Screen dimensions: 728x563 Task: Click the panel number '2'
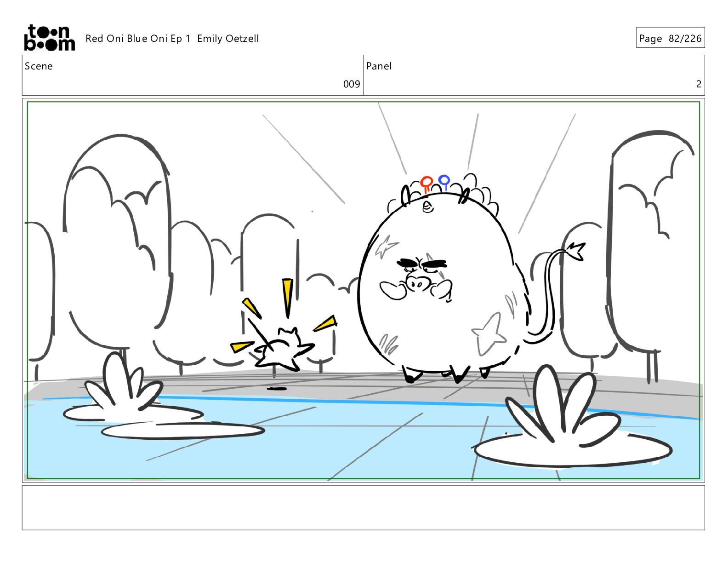[x=699, y=84]
